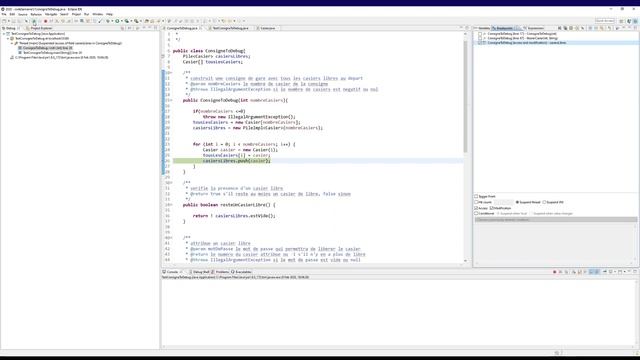Switch to the Casier.java editor tab
This screenshot has width=640, height=360.
[266, 28]
